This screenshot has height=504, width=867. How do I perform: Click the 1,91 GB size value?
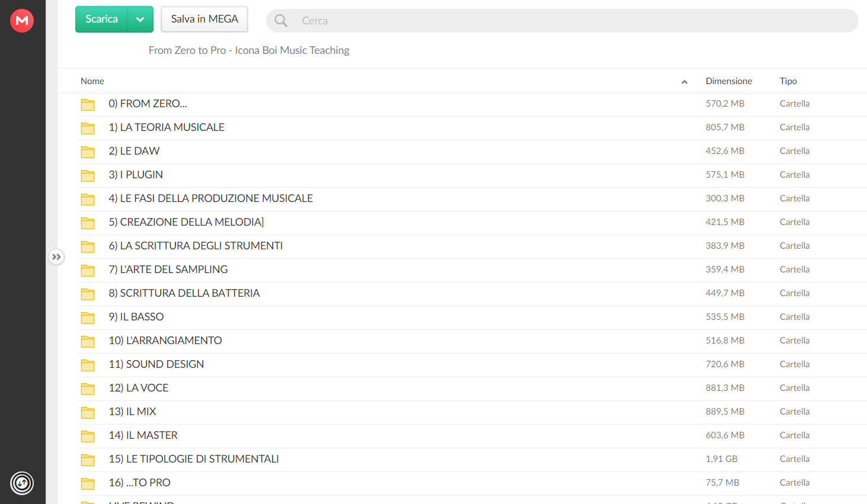point(721,459)
